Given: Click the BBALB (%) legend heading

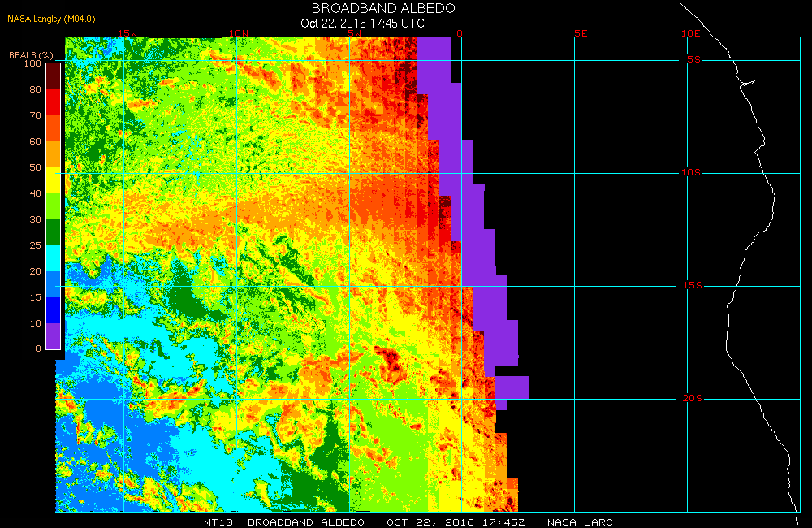Looking at the screenshot, I should click(x=31, y=55).
